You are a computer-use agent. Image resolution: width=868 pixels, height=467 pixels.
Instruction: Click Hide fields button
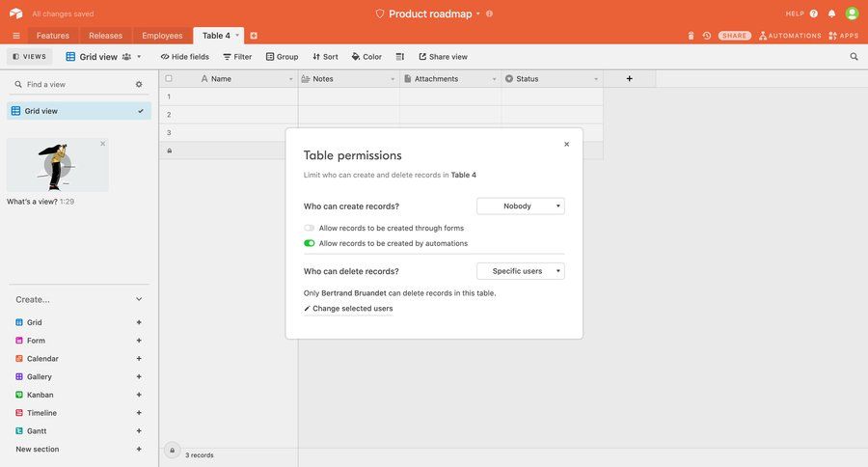[x=185, y=57]
